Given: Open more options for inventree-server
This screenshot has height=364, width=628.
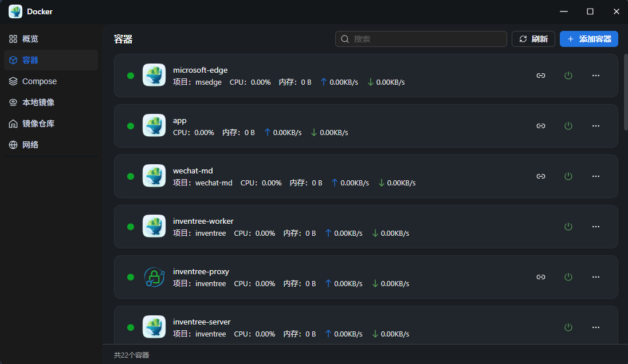Looking at the screenshot, I should (x=596, y=327).
